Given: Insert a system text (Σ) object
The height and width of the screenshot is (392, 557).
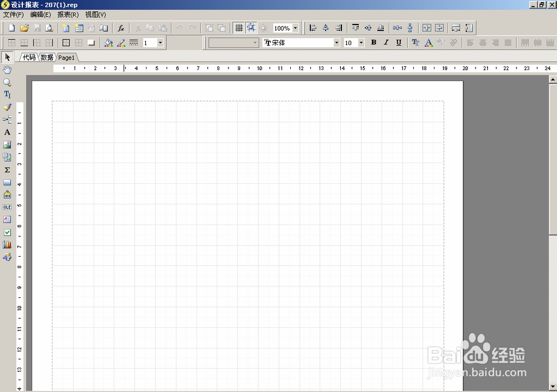Looking at the screenshot, I should [x=7, y=170].
